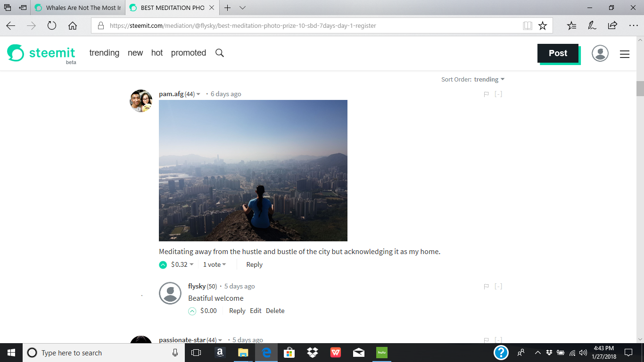Image resolution: width=644 pixels, height=362 pixels.
Task: Show the tab preview dropdown chevron
Action: click(242, 8)
